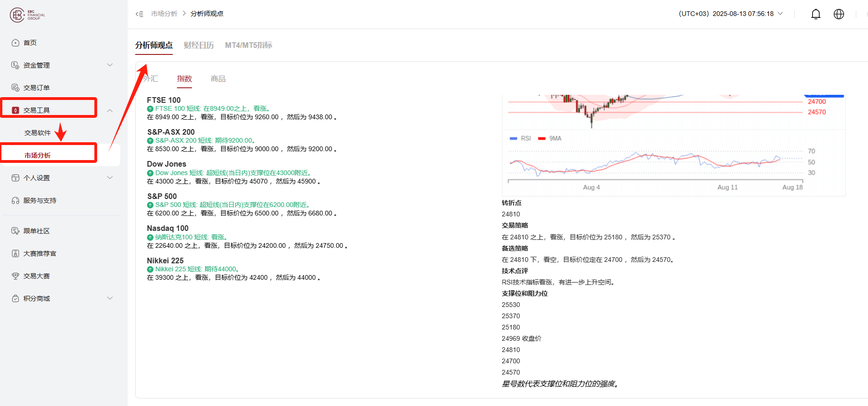Switch to the MT4/MT5指标 tab

pos(248,45)
